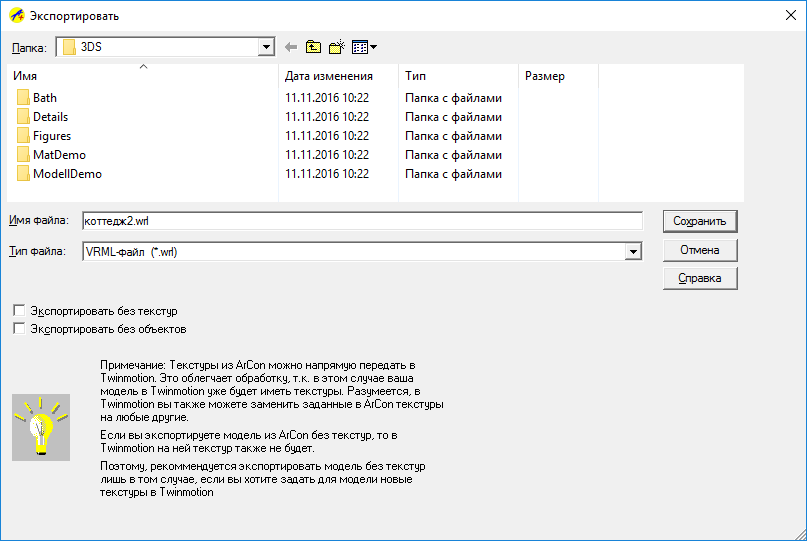Image resolution: width=807 pixels, height=541 pixels.
Task: Click the Back navigation arrow icon
Action: [x=291, y=47]
